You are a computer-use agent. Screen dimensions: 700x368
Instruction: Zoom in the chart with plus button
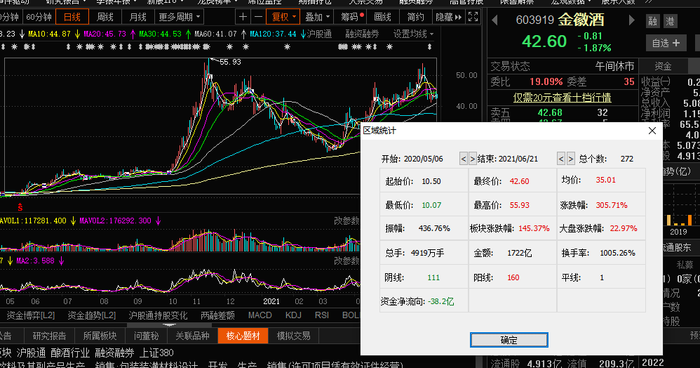pyautogui.click(x=243, y=17)
